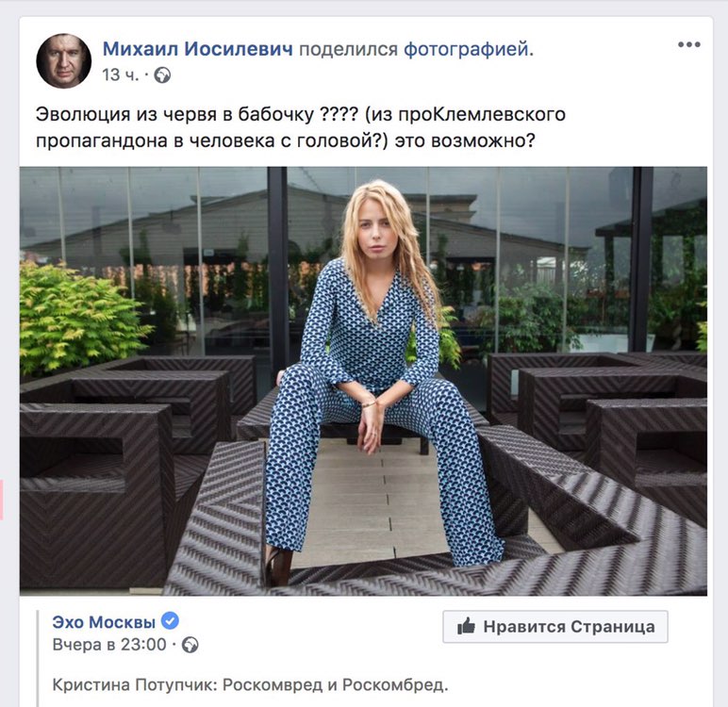The height and width of the screenshot is (707, 728).
Task: Open the three-dot post options menu
Action: click(689, 45)
